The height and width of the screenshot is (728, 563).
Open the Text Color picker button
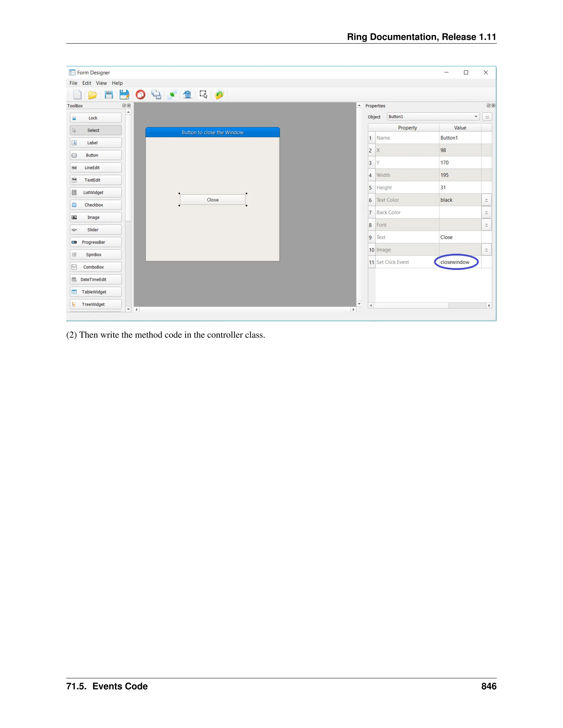(486, 200)
